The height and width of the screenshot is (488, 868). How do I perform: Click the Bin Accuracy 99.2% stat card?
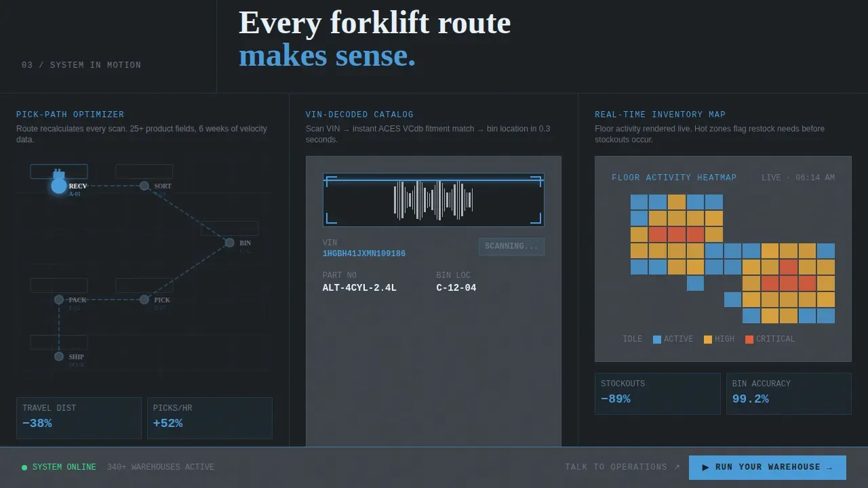789,394
